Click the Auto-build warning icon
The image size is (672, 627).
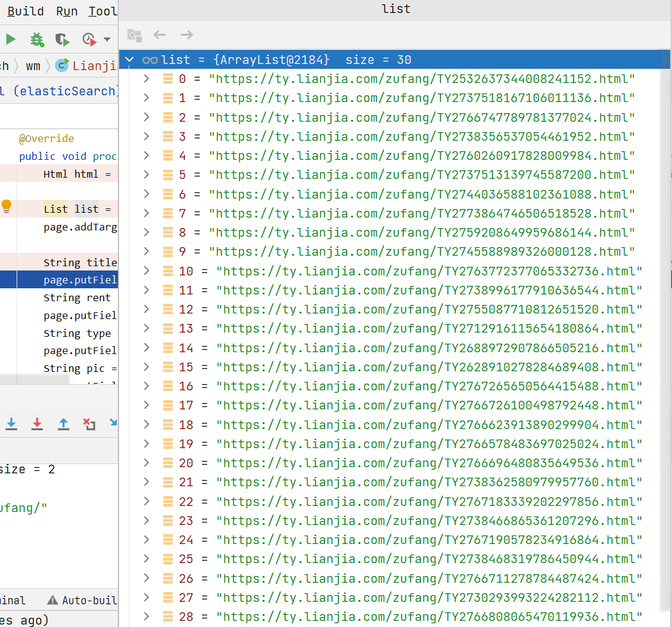(x=52, y=600)
